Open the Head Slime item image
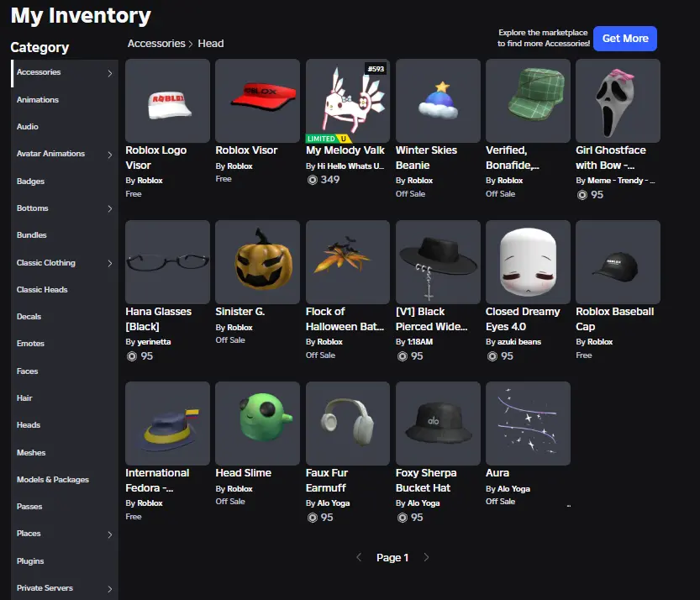Viewport: 700px width, 600px height. (x=257, y=424)
